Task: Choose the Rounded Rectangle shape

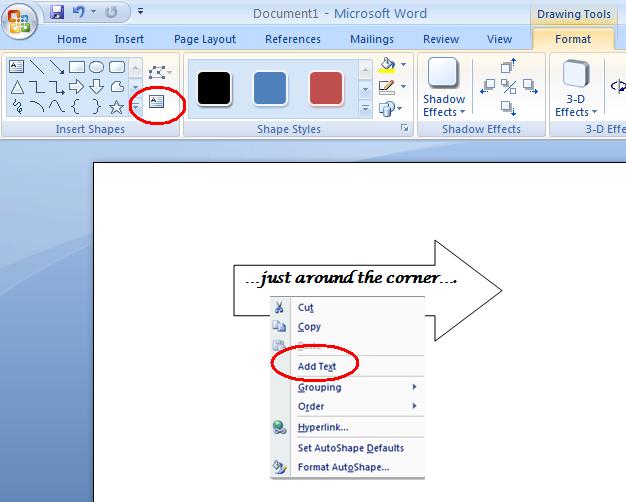Action: point(117,67)
